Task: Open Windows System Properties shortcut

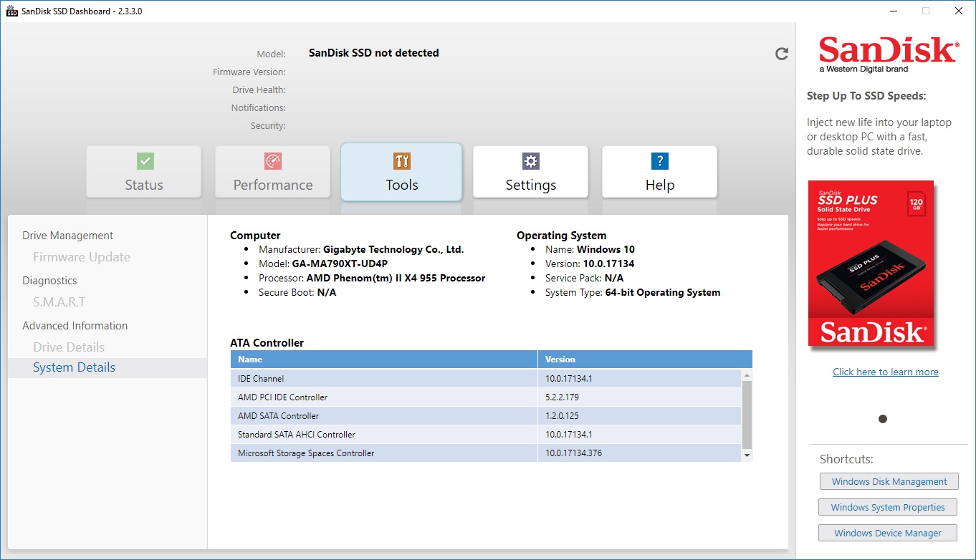Action: (x=888, y=507)
